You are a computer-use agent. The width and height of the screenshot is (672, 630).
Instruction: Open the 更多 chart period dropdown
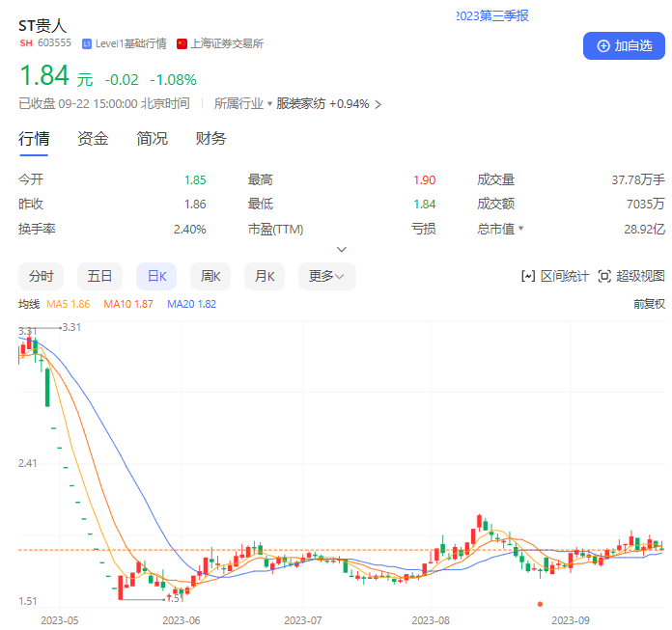click(x=327, y=276)
